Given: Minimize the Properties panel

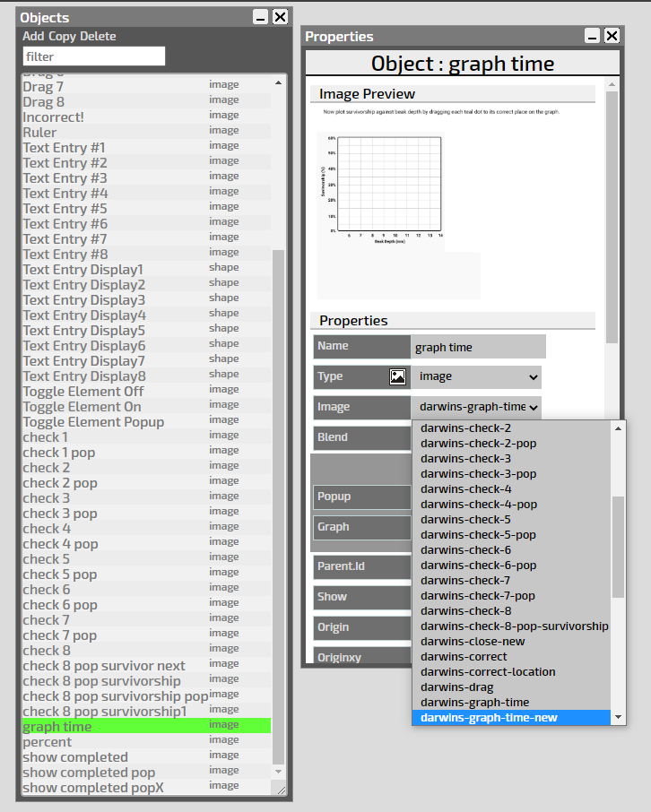Looking at the screenshot, I should click(593, 36).
